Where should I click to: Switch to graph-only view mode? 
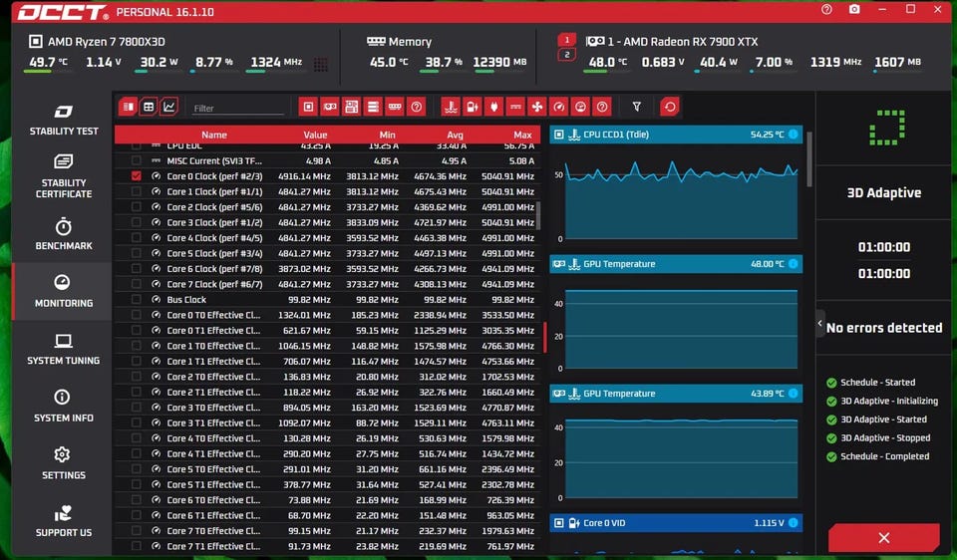169,107
